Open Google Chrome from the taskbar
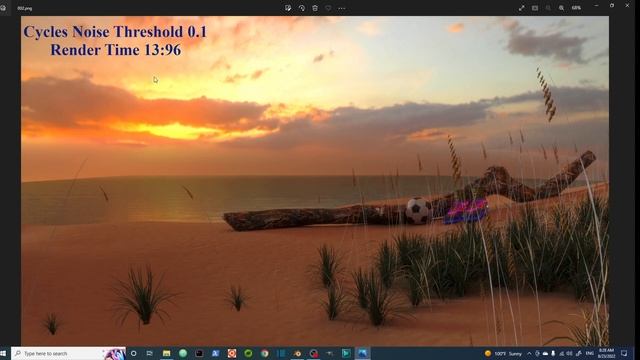640x360 pixels. click(264, 353)
